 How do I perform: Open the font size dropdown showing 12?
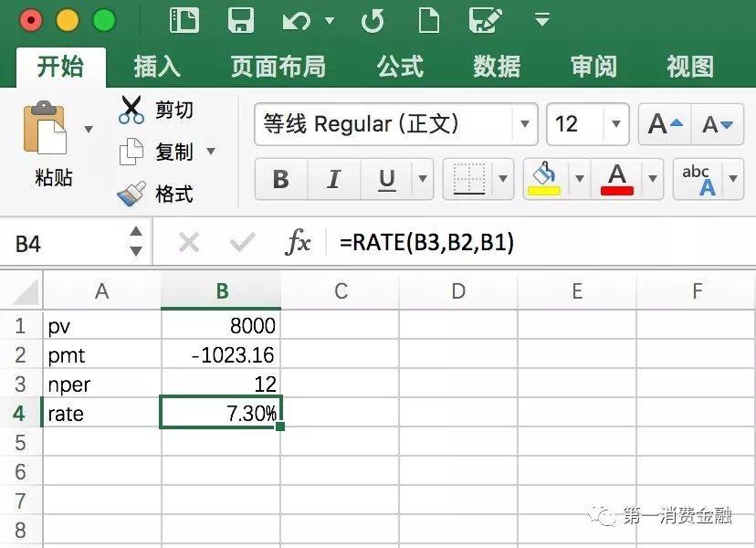(x=617, y=123)
